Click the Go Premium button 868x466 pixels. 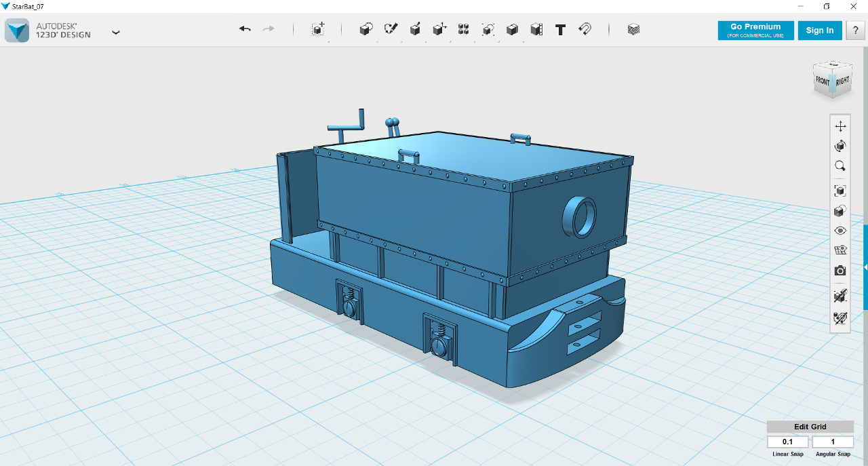(755, 31)
